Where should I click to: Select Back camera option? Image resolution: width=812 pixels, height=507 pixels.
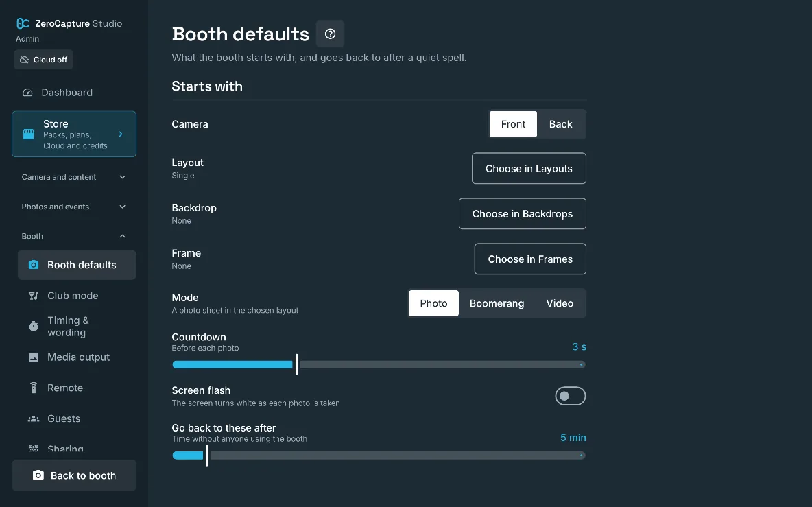(560, 124)
